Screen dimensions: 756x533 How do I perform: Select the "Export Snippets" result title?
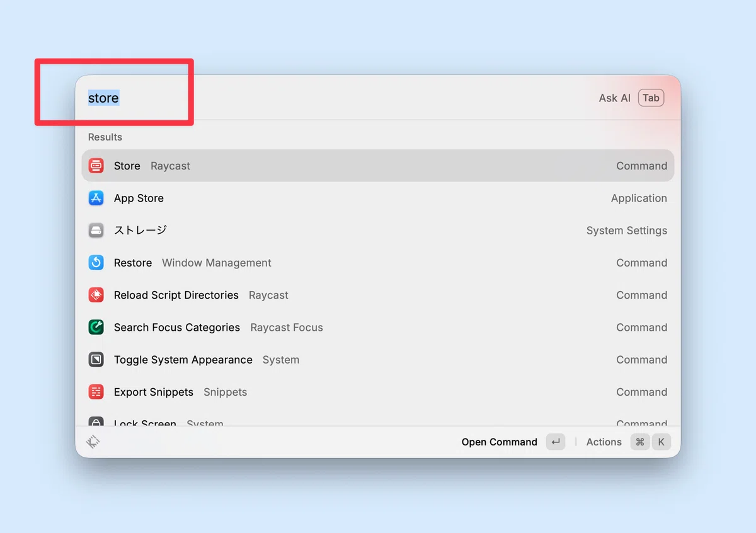coord(154,392)
